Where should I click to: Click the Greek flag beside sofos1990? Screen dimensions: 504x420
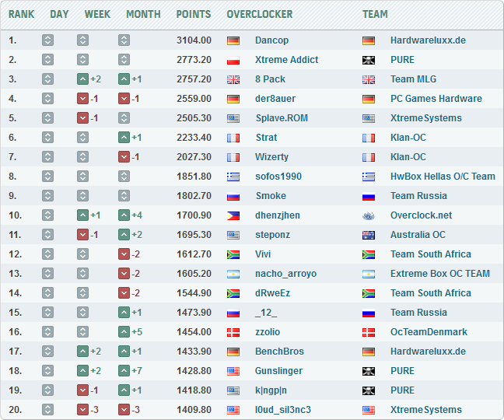[x=233, y=177]
